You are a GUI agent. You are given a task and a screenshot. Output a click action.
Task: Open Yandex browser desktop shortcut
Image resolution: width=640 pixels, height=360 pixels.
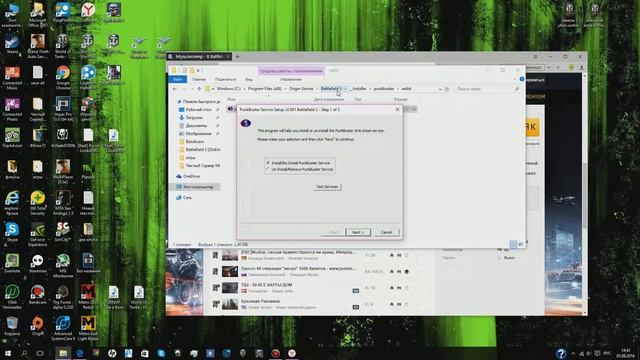click(88, 12)
